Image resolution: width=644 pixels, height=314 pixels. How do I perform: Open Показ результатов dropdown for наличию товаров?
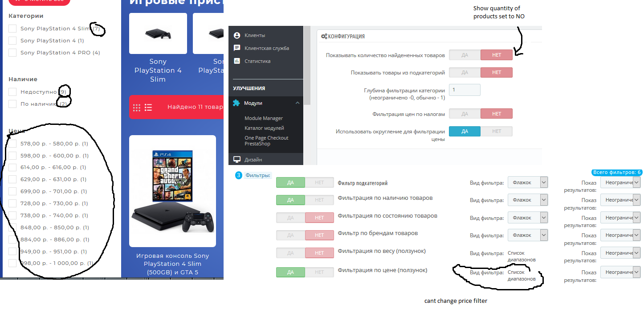pos(620,200)
